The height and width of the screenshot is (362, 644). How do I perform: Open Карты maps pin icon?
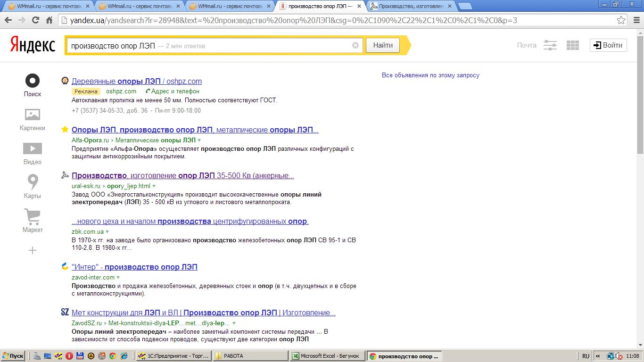coord(33,182)
